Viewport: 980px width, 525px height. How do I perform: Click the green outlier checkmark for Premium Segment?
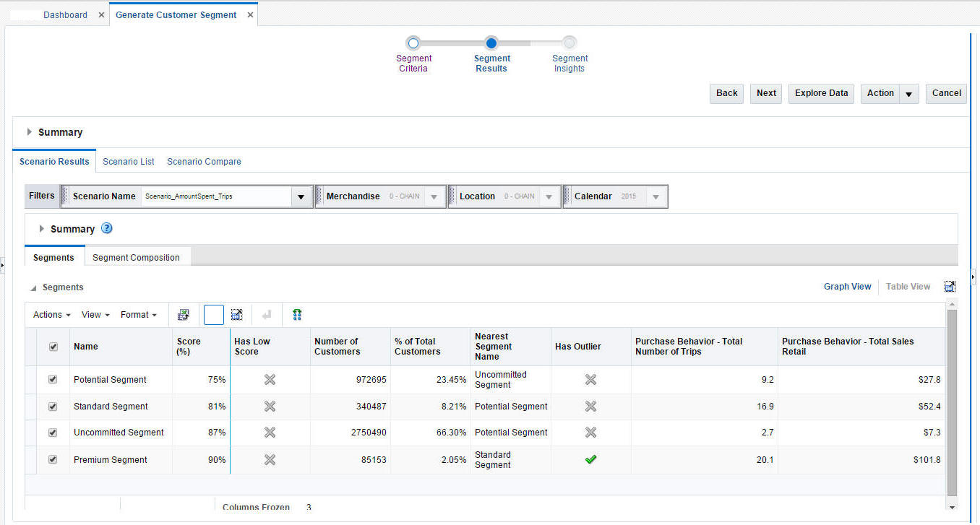coord(590,459)
